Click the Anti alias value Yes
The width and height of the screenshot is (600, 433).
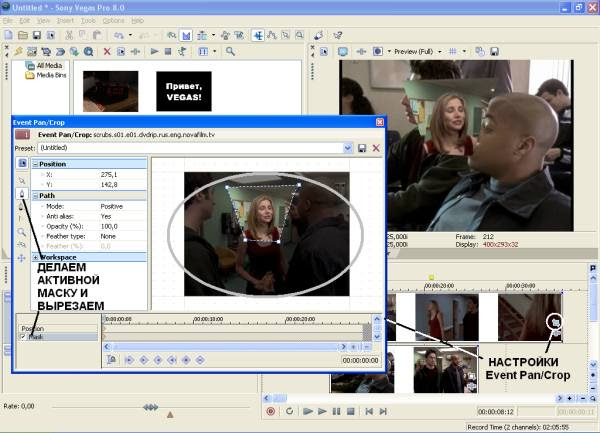106,216
